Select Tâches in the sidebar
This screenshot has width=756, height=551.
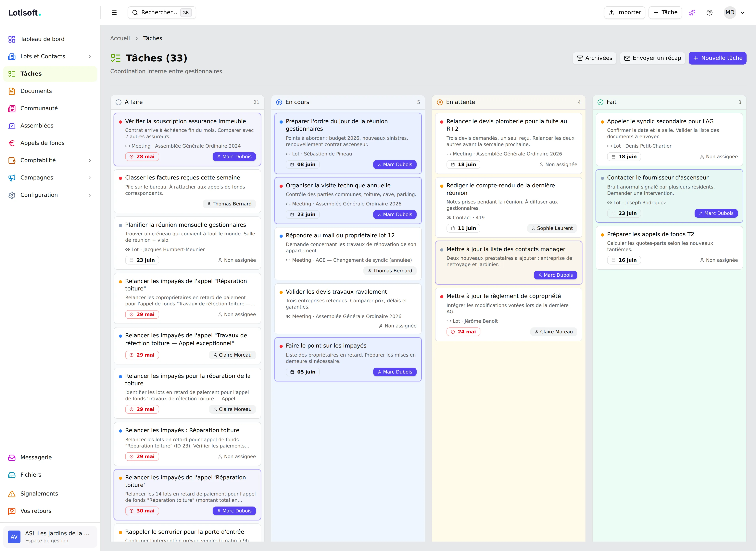tap(50, 74)
